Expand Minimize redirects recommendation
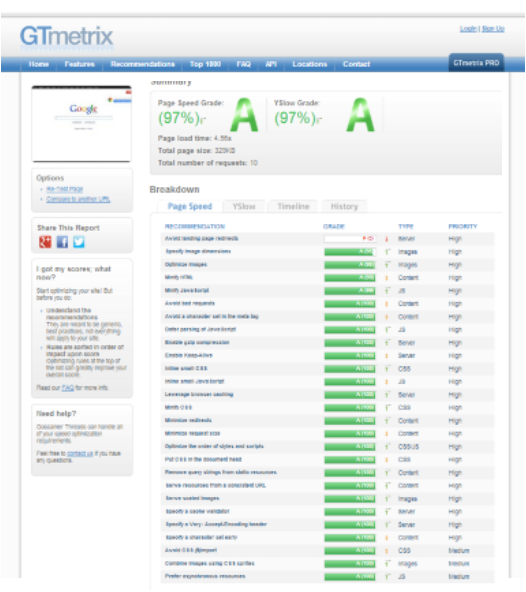Screen dimensions: 526x592 tap(188, 421)
